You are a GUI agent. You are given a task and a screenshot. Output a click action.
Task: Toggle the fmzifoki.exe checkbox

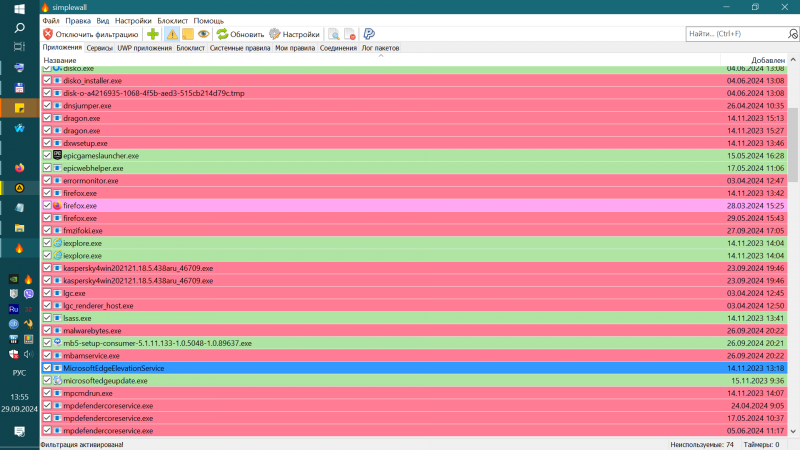pos(47,230)
